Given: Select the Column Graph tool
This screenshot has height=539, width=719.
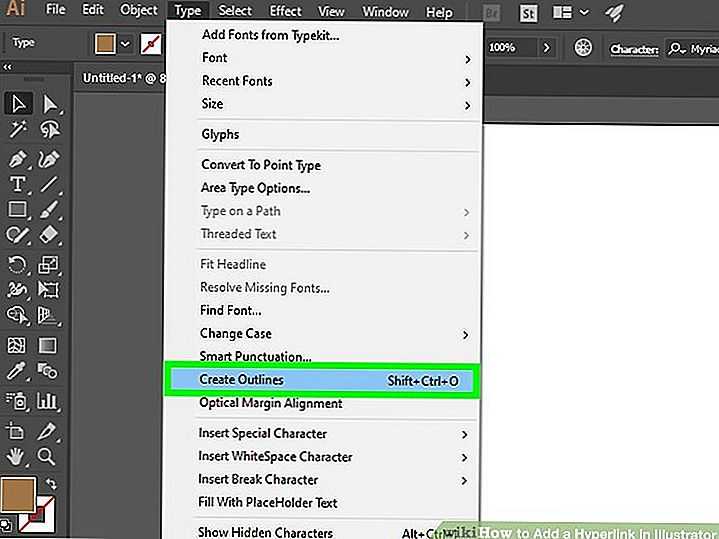Looking at the screenshot, I should click(x=48, y=401).
